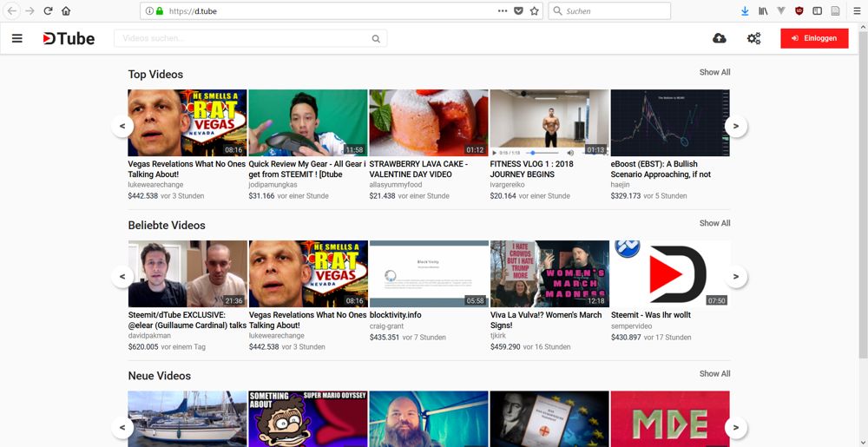Click the search magnifier icon in DTube search bar
The image size is (868, 447).
pos(376,39)
